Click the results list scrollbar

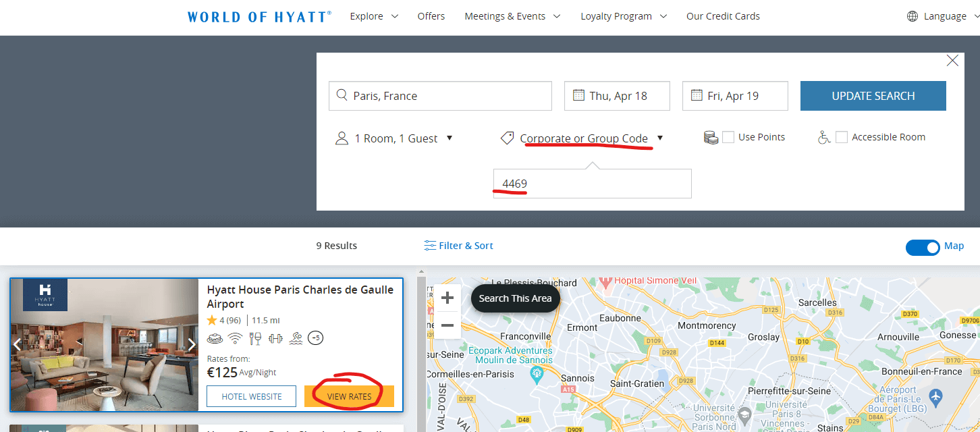[421, 354]
